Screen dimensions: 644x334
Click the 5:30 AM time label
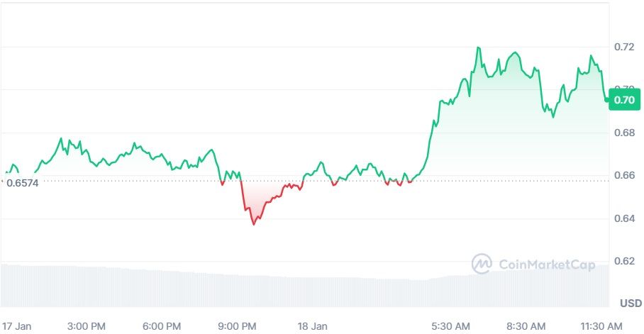pos(450,326)
